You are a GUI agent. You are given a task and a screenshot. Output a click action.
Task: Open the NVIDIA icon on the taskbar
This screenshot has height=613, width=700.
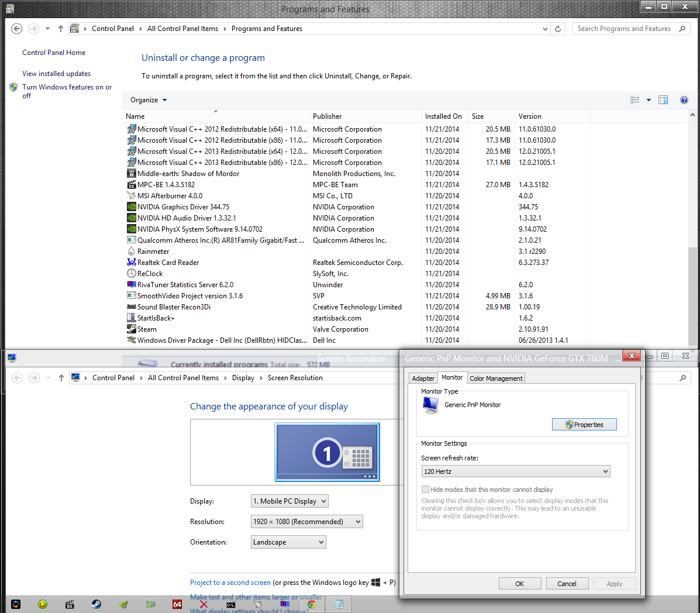(x=123, y=604)
